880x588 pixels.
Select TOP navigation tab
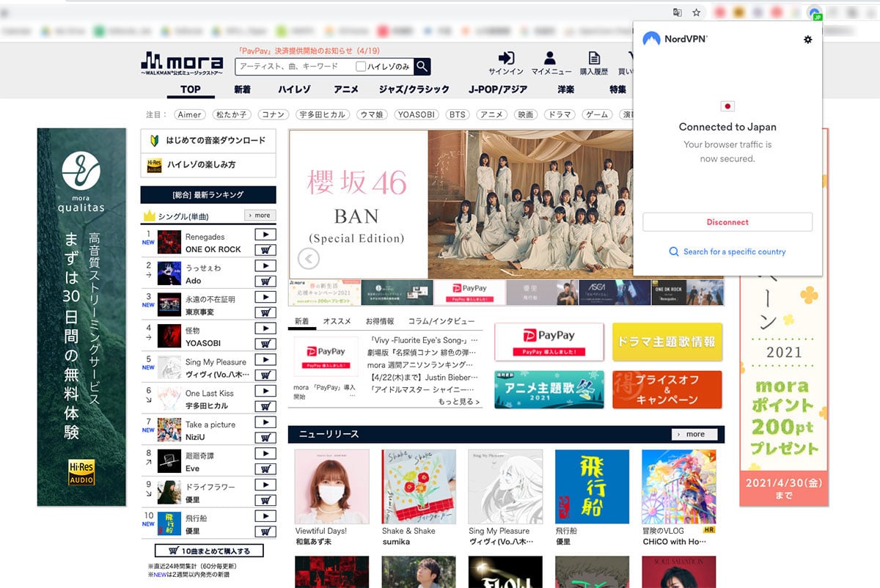190,89
